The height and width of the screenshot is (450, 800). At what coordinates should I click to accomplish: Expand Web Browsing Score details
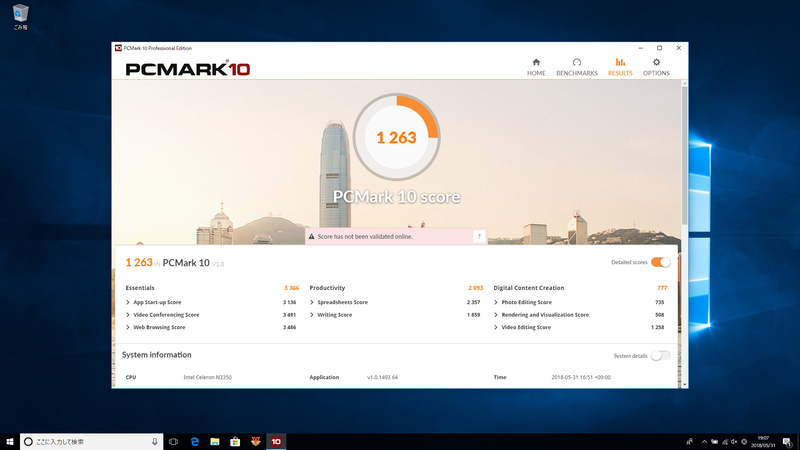tap(128, 327)
